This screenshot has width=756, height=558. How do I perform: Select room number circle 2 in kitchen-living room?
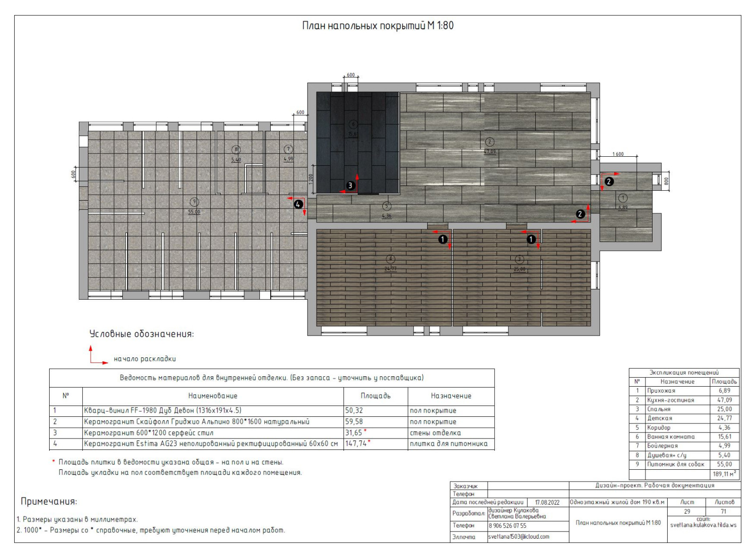coord(490,142)
